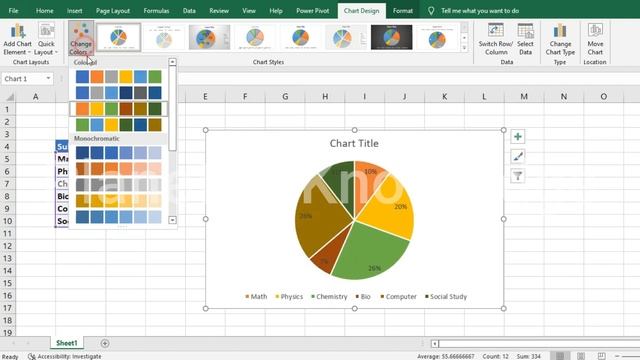640x360 pixels.
Task: Switch to Page Layout view icon
Action: point(581,356)
